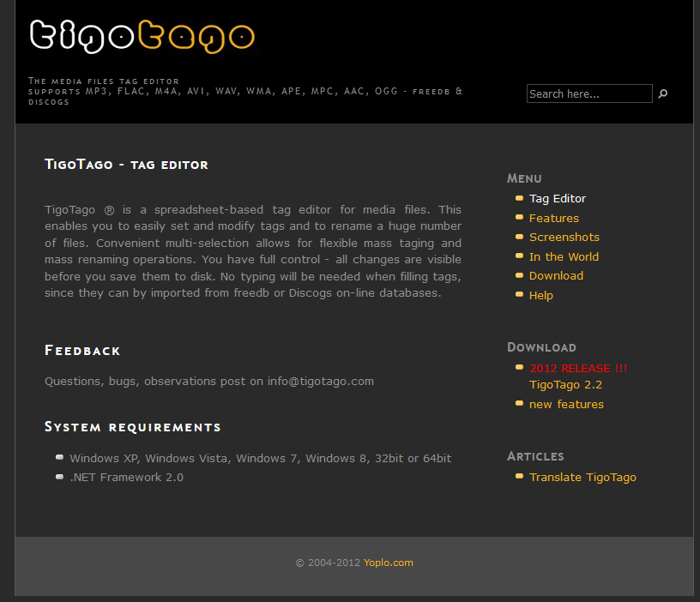Focus the 'Search here...' input field
This screenshot has height=602, width=700.
[x=588, y=94]
